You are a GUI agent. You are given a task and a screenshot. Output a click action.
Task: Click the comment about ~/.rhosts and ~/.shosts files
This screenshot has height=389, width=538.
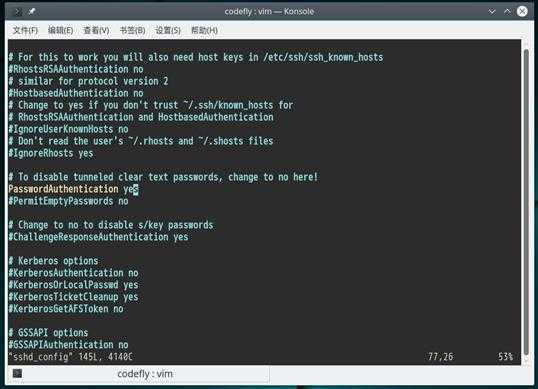point(141,141)
